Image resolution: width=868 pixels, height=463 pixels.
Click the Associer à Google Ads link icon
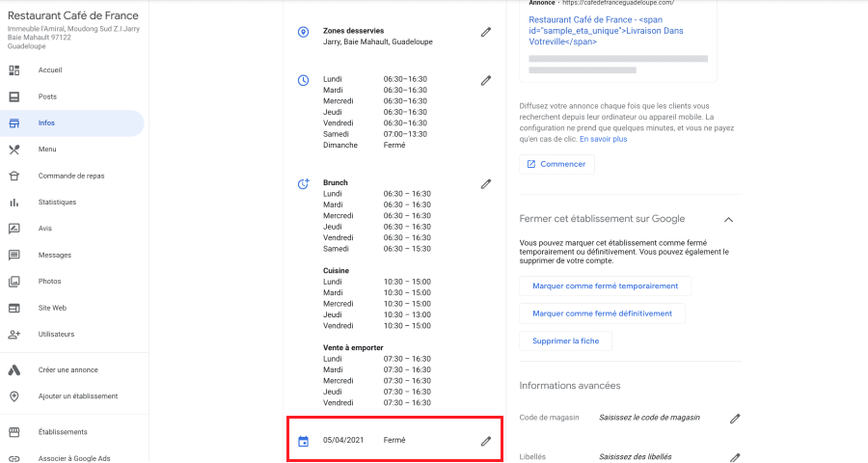(x=14, y=458)
